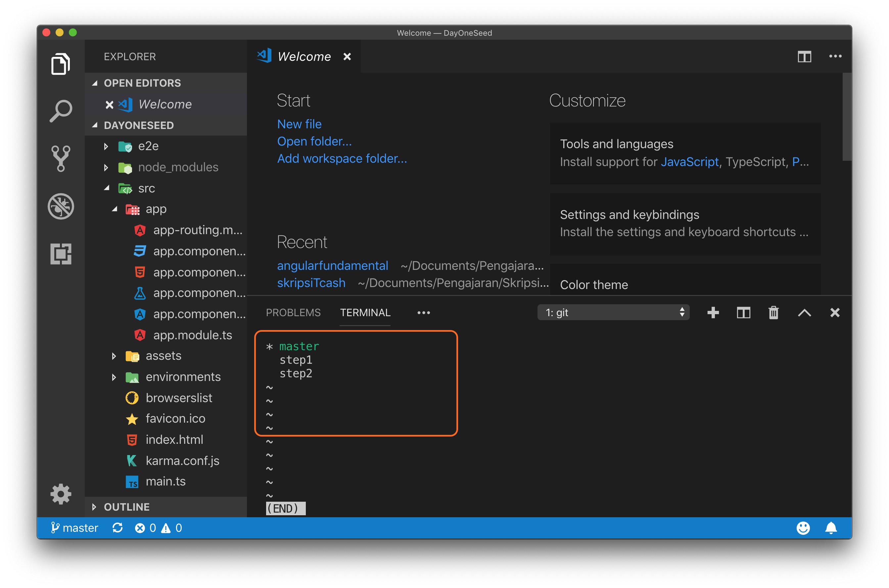This screenshot has height=588, width=889.
Task: Open the app.component spec test file
Action: [x=199, y=293]
